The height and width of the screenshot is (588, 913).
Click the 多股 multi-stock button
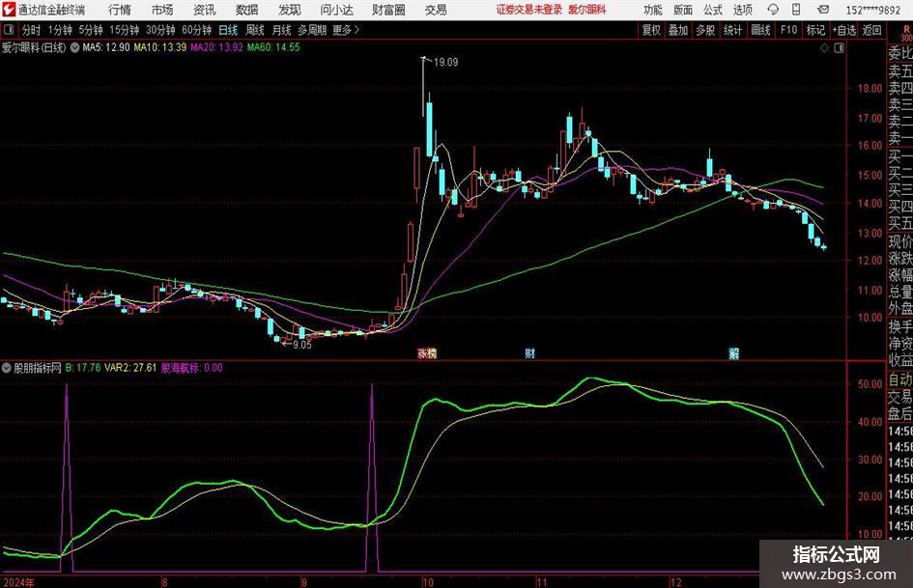pos(705,30)
